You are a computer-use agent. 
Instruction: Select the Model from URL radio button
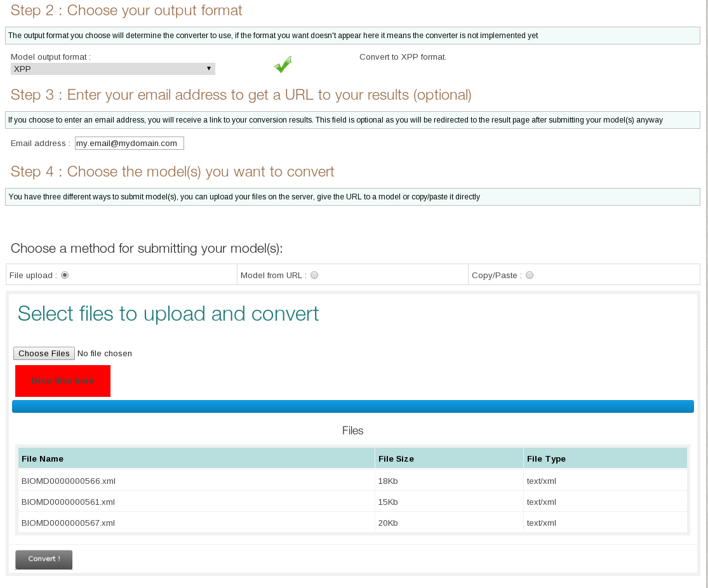pos(314,274)
